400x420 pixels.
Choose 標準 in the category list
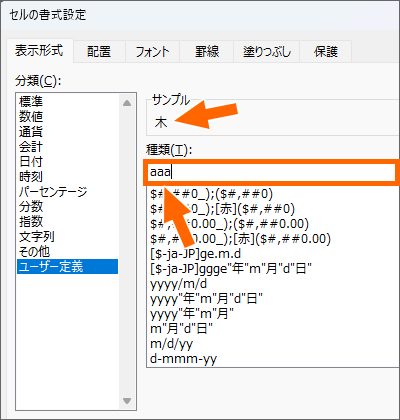(x=67, y=101)
